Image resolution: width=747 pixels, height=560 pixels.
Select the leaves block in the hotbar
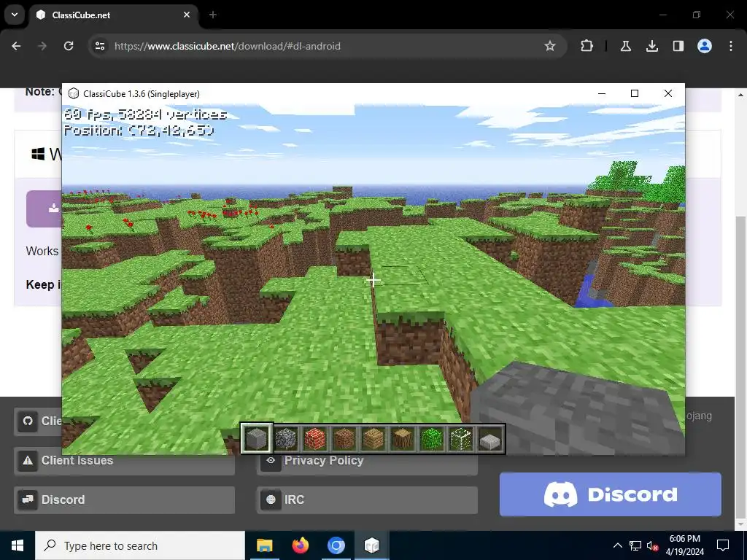pos(432,438)
